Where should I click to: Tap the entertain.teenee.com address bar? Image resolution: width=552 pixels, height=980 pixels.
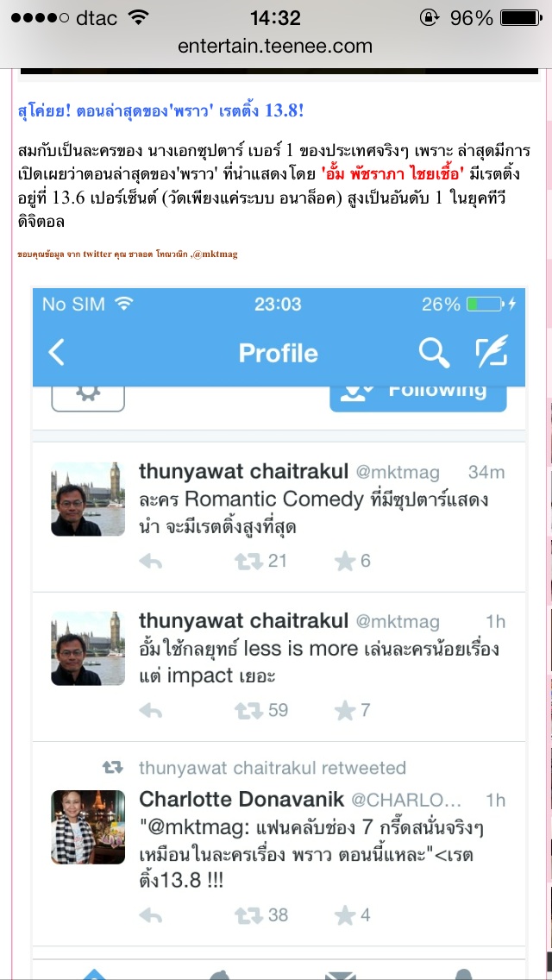click(x=275, y=47)
